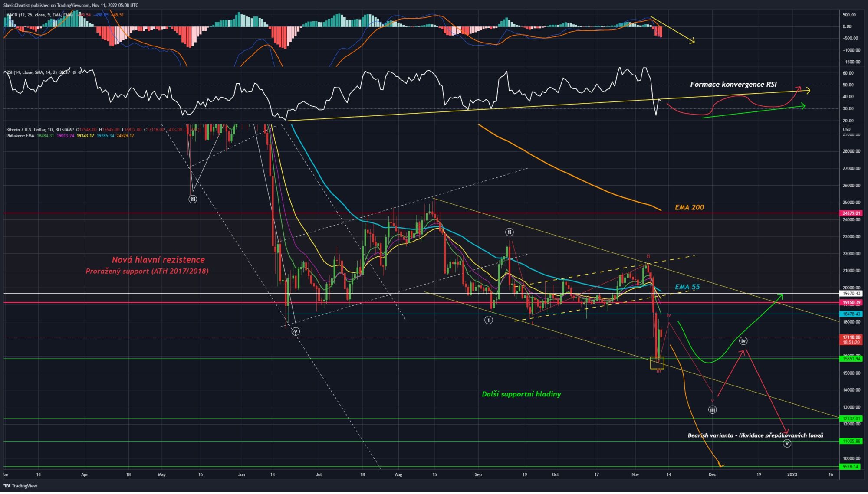This screenshot has height=494, width=868.
Task: Select the 19670.43 white price label
Action: coord(851,294)
